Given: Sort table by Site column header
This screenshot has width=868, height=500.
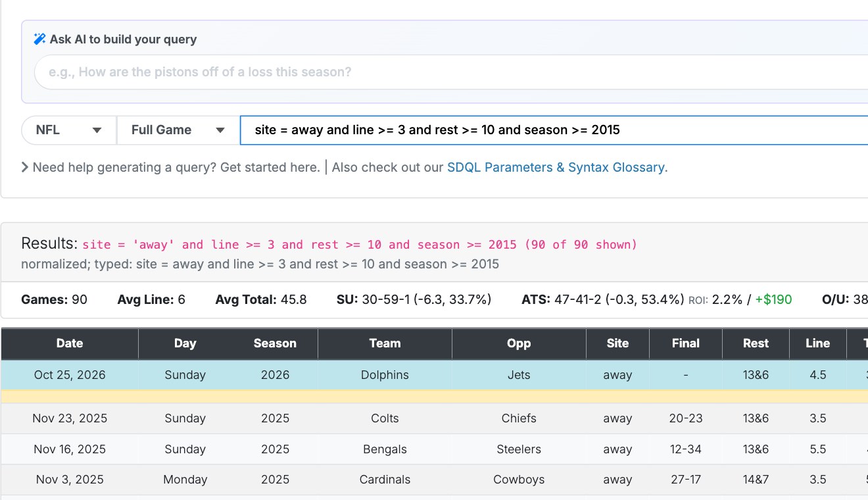Looking at the screenshot, I should pyautogui.click(x=617, y=343).
